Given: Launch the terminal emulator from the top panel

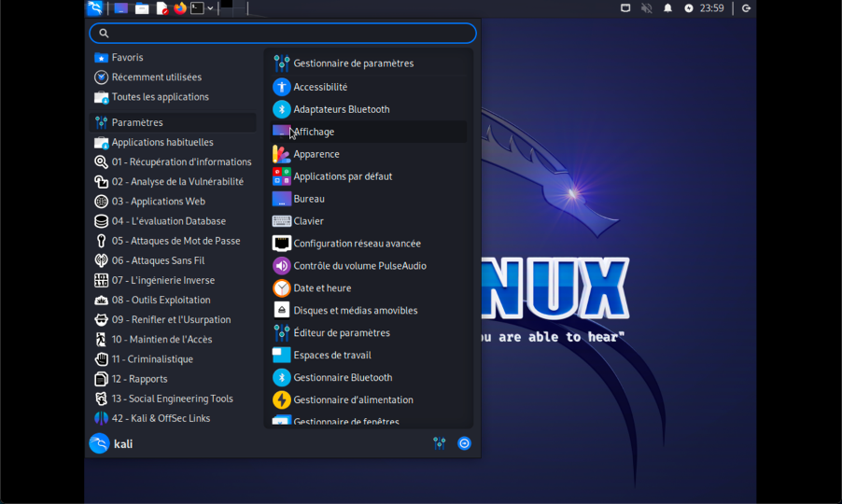Looking at the screenshot, I should click(197, 8).
